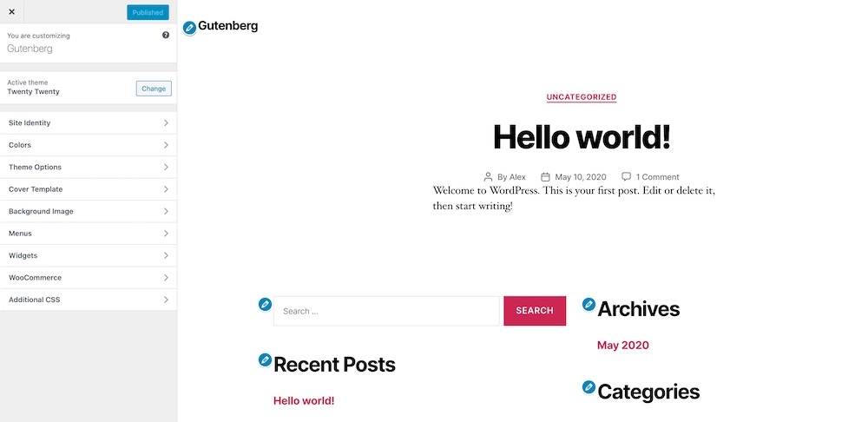The width and height of the screenshot is (868, 422).
Task: Open the customizer help question mark icon
Action: pos(166,35)
